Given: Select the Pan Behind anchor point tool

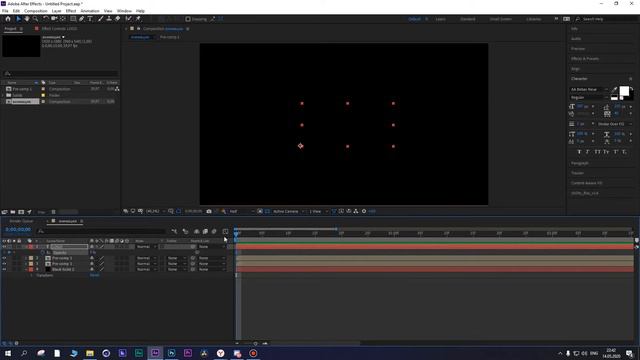Looking at the screenshot, I should point(63,19).
